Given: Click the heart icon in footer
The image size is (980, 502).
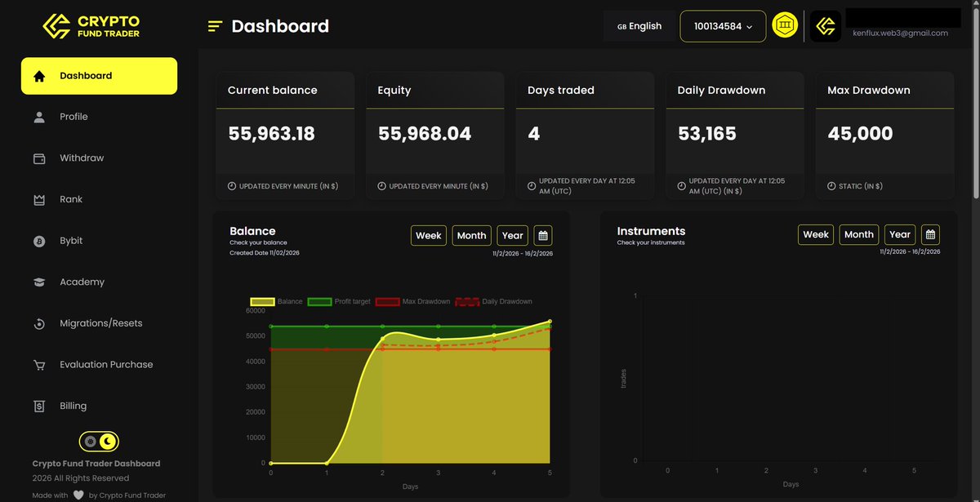Looking at the screenshot, I should [78, 495].
